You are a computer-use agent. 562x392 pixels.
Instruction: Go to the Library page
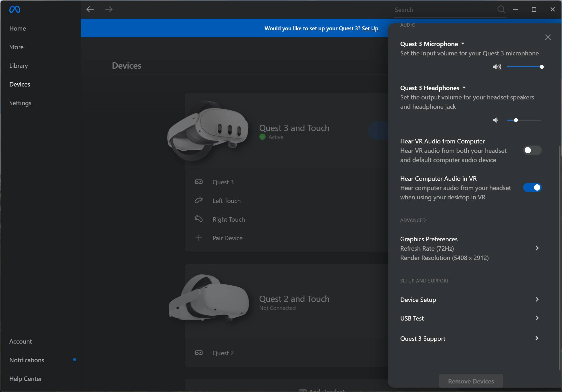point(18,66)
